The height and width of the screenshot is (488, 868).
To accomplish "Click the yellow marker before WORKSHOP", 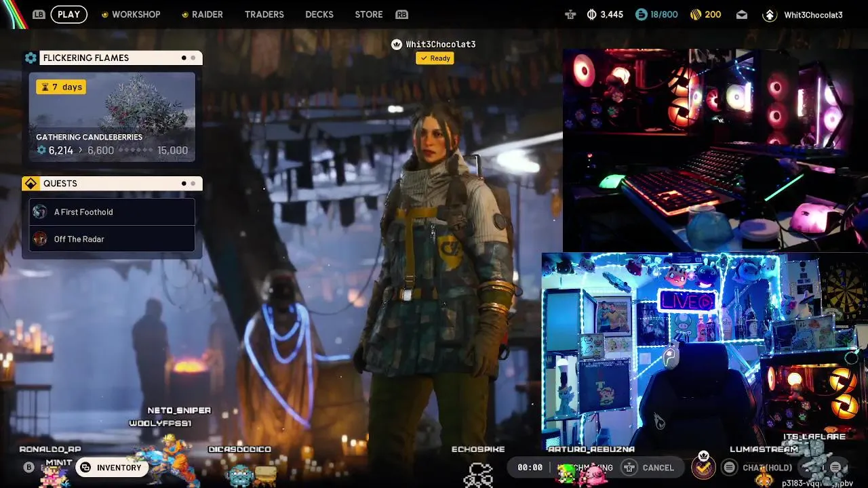I will click(104, 14).
